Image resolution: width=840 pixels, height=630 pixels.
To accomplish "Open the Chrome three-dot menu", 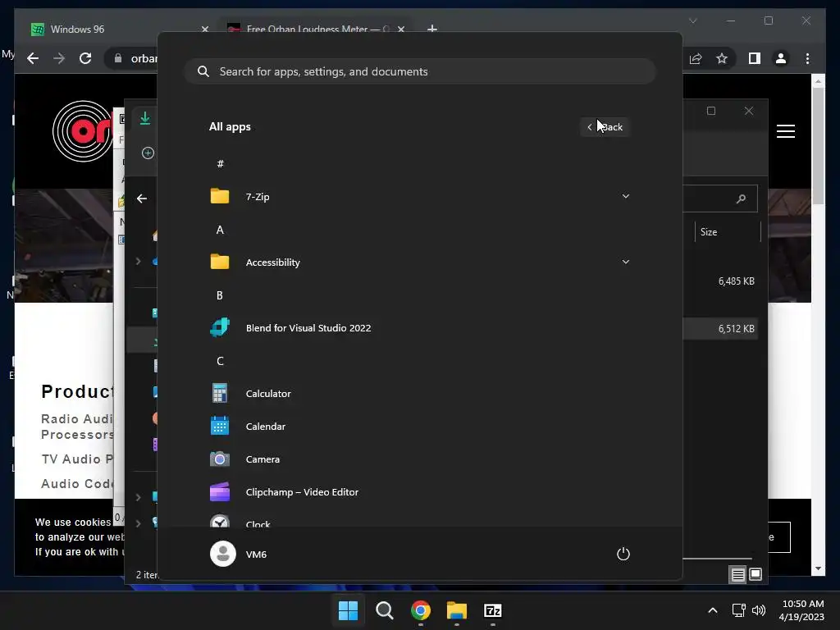I will (x=807, y=58).
